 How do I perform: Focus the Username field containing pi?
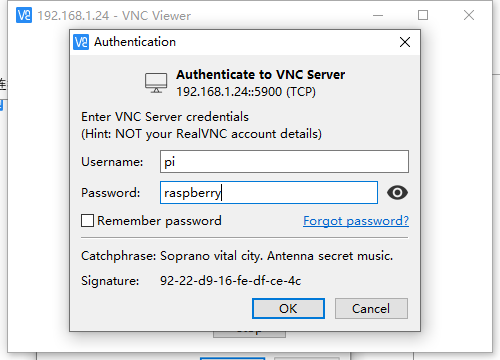click(x=284, y=162)
